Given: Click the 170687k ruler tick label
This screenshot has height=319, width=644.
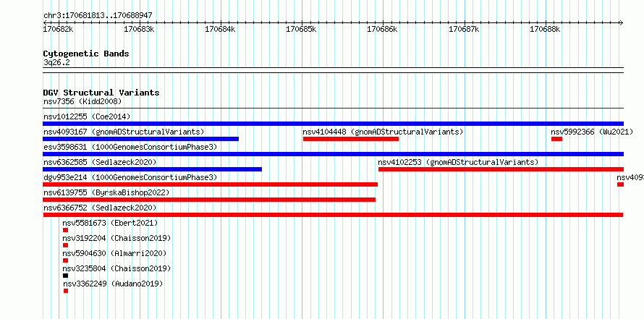Looking at the screenshot, I should 464,29.
